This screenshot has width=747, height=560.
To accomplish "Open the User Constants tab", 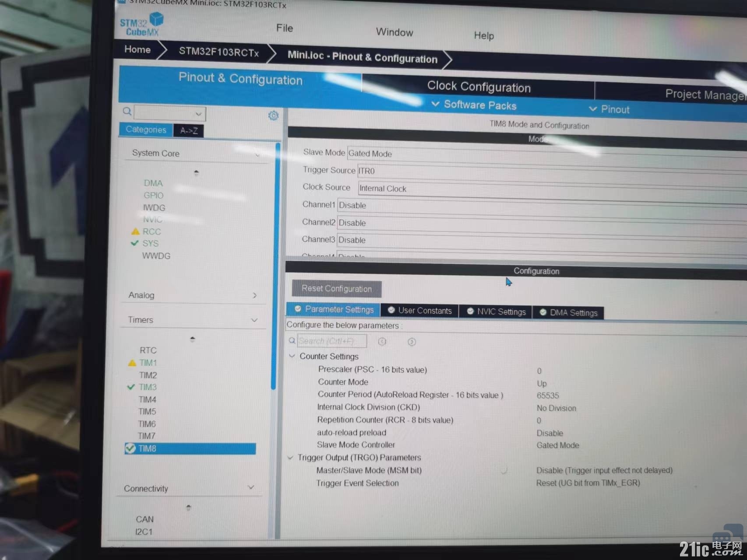I will tap(419, 310).
